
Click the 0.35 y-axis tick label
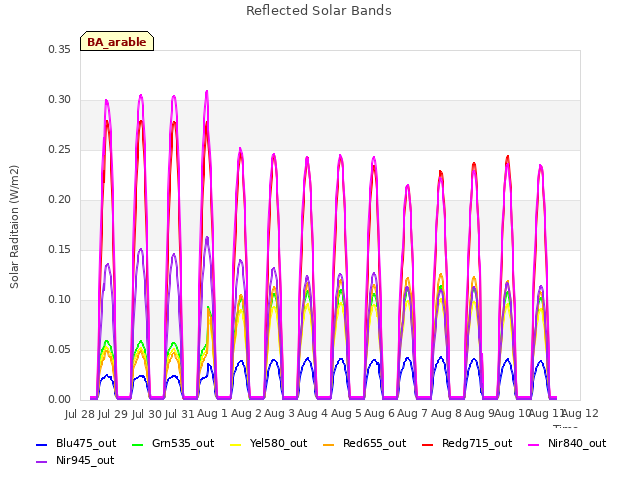tap(60, 49)
